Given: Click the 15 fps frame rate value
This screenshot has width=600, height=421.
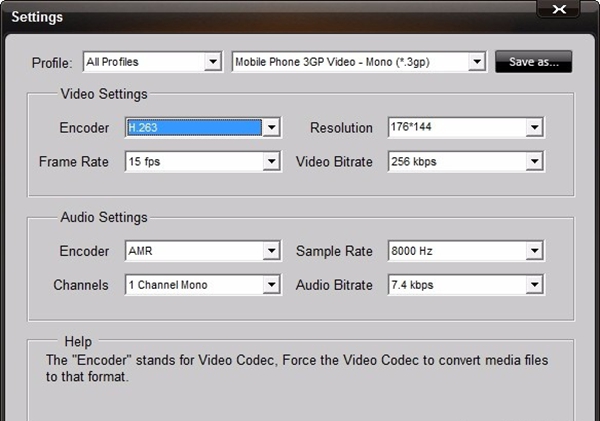Looking at the screenshot, I should click(x=194, y=161).
